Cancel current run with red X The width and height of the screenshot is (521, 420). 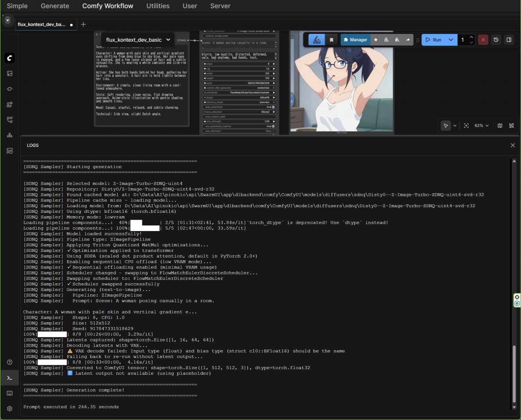pos(483,40)
